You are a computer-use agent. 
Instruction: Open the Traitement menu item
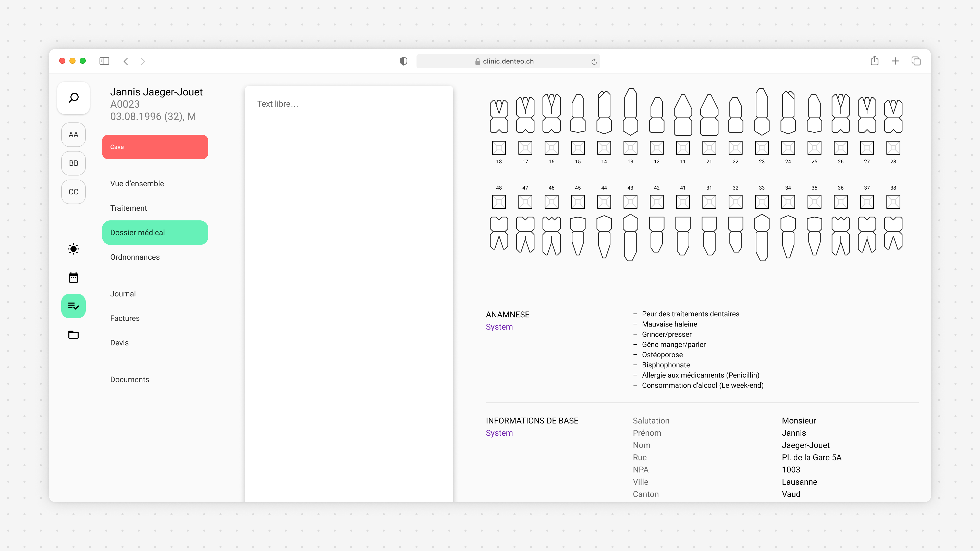[129, 208]
